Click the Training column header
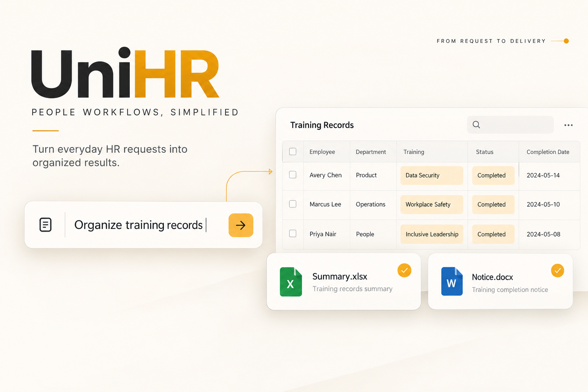 click(414, 152)
